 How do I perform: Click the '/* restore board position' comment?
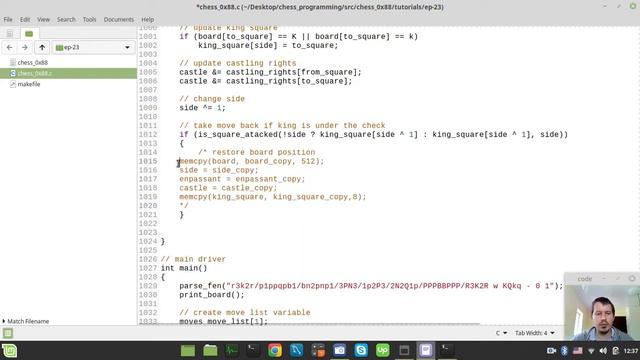[x=256, y=152]
